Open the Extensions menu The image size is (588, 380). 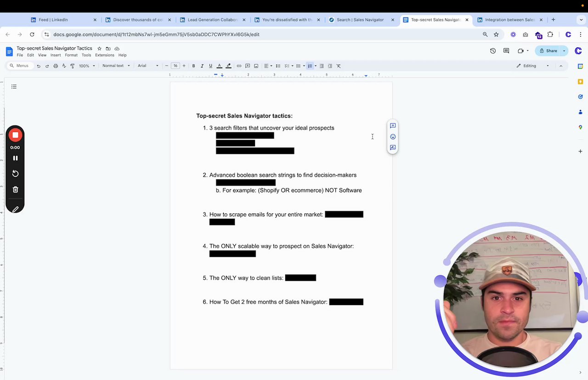tap(105, 55)
